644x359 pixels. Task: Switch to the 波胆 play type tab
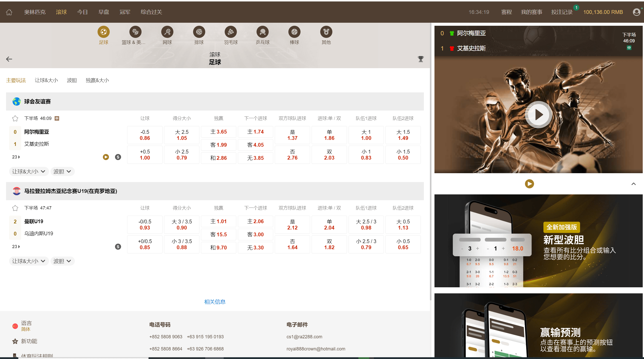72,80
